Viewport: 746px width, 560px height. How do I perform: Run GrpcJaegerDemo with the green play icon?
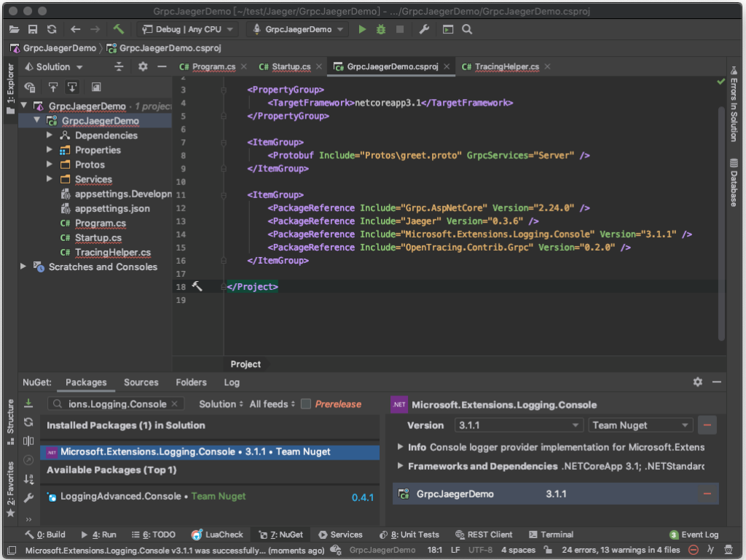[x=362, y=29]
